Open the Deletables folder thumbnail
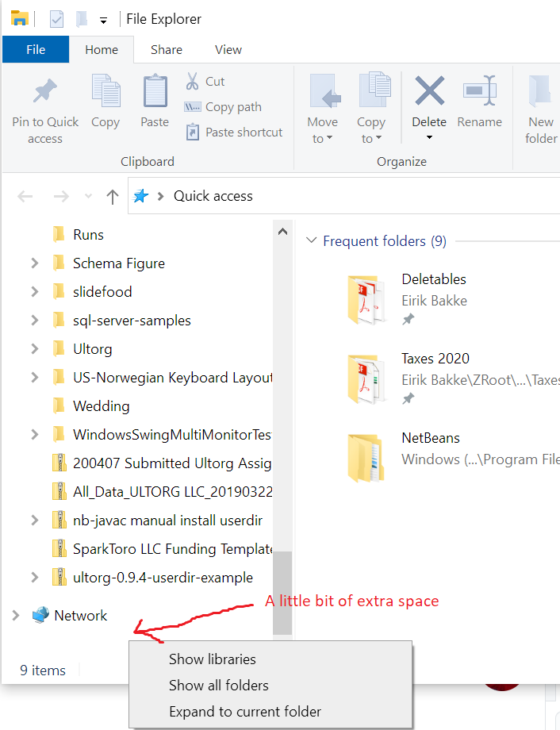 [x=366, y=299]
